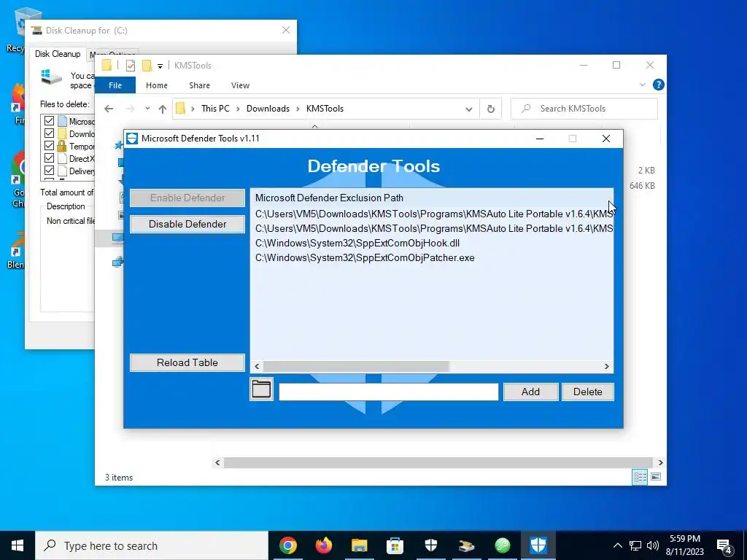Click Downloads in the address breadcrumb
The height and width of the screenshot is (560, 747).
268,109
